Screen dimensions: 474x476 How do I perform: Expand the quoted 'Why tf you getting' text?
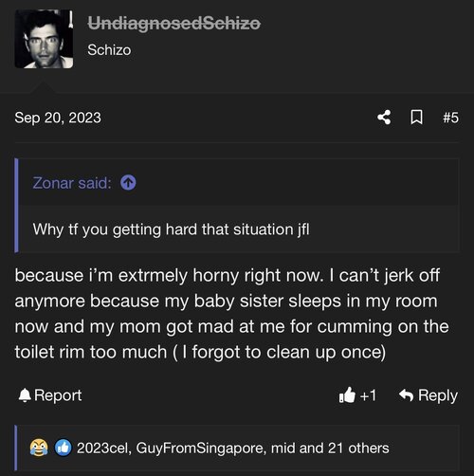[x=171, y=229]
